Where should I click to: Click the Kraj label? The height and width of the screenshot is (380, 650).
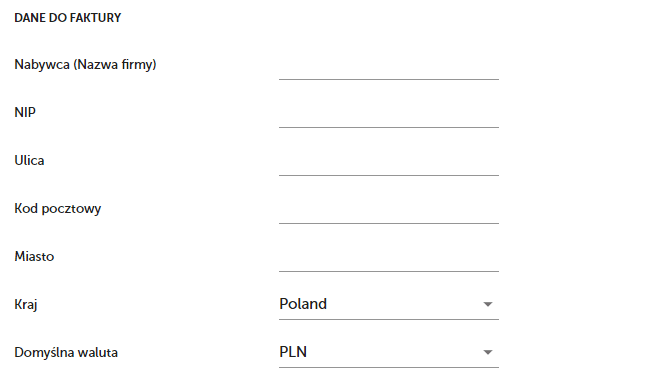[26, 305]
